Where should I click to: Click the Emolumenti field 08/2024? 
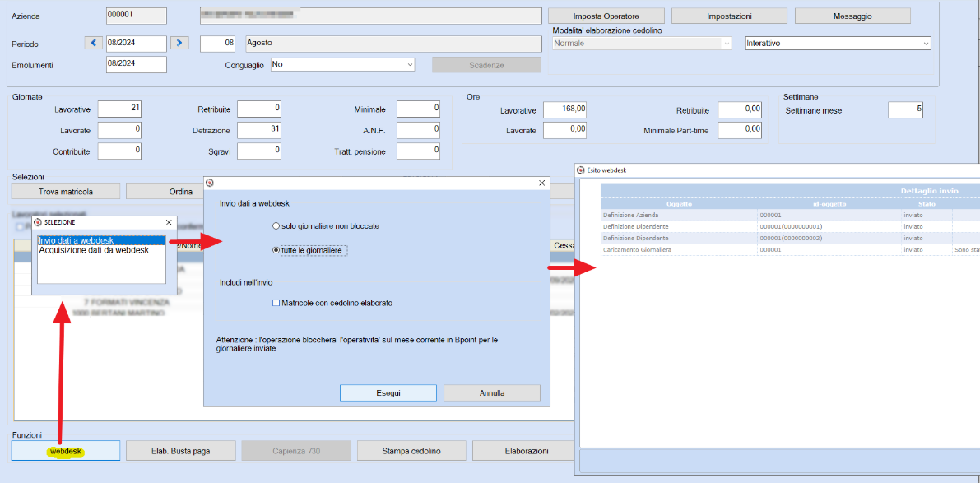click(x=137, y=64)
